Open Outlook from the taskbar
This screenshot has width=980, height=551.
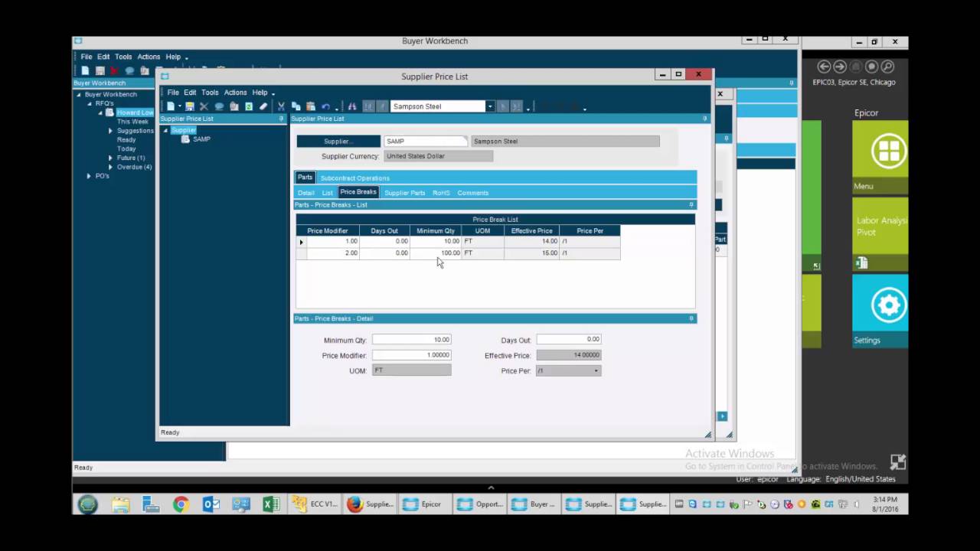(211, 504)
